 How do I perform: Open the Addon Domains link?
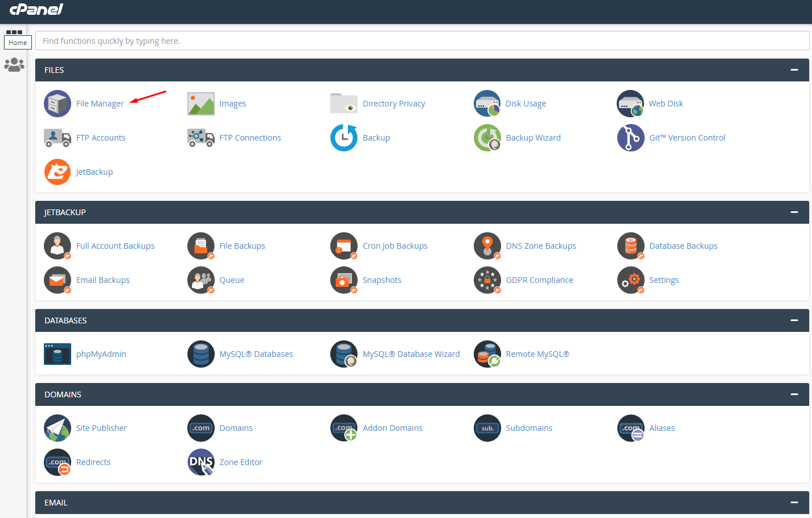392,428
